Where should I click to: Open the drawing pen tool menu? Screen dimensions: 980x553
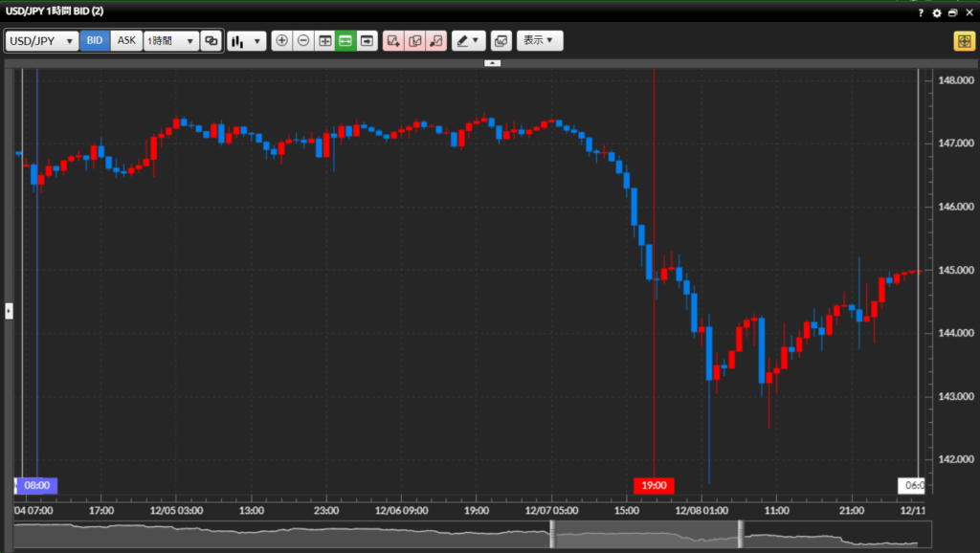pyautogui.click(x=469, y=41)
